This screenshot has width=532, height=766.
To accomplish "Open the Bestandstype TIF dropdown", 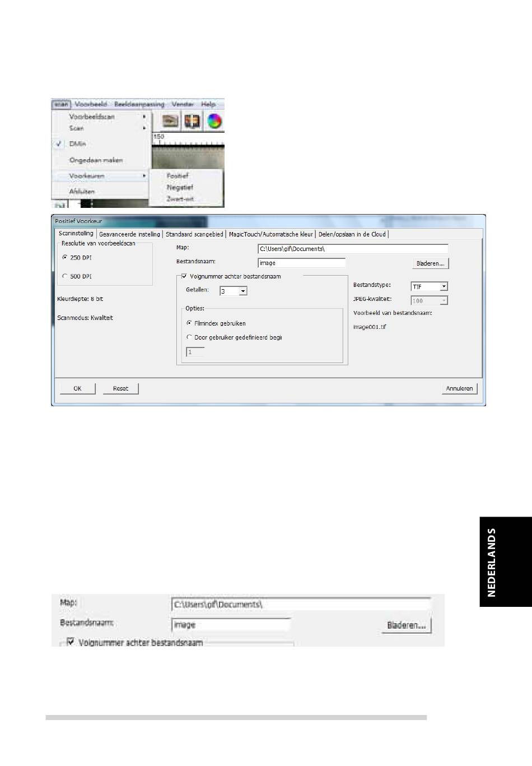I will 444,286.
